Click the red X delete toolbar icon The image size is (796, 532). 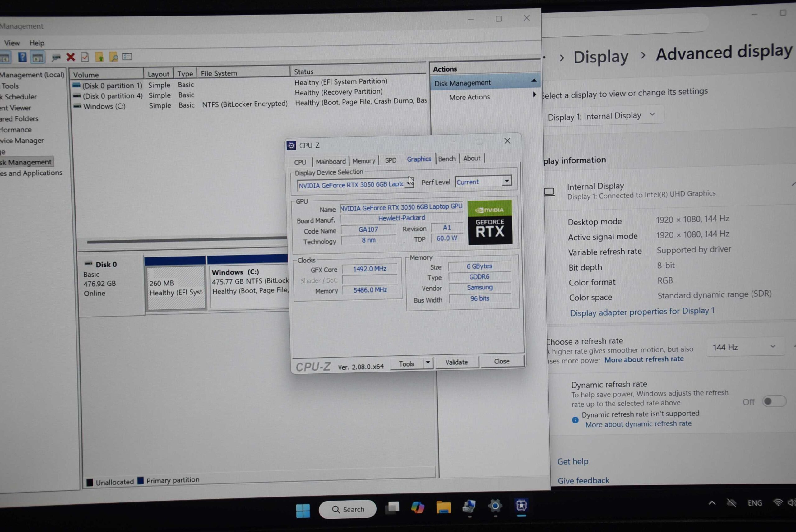71,57
